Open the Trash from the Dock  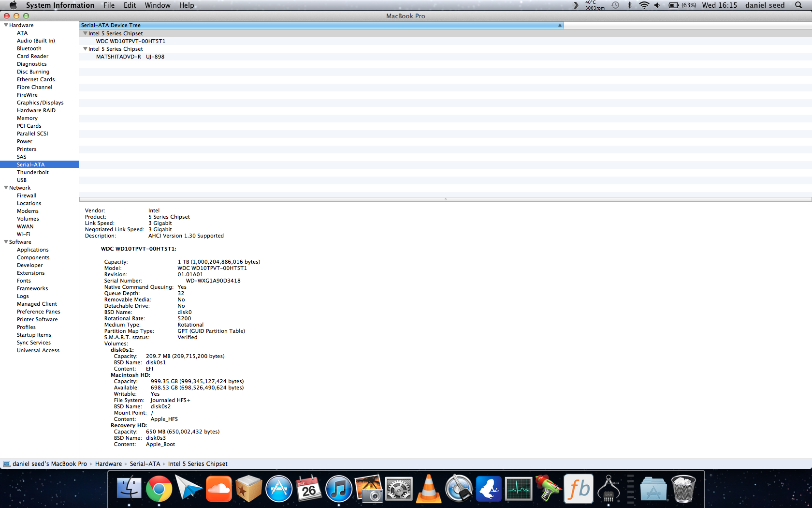click(683, 489)
